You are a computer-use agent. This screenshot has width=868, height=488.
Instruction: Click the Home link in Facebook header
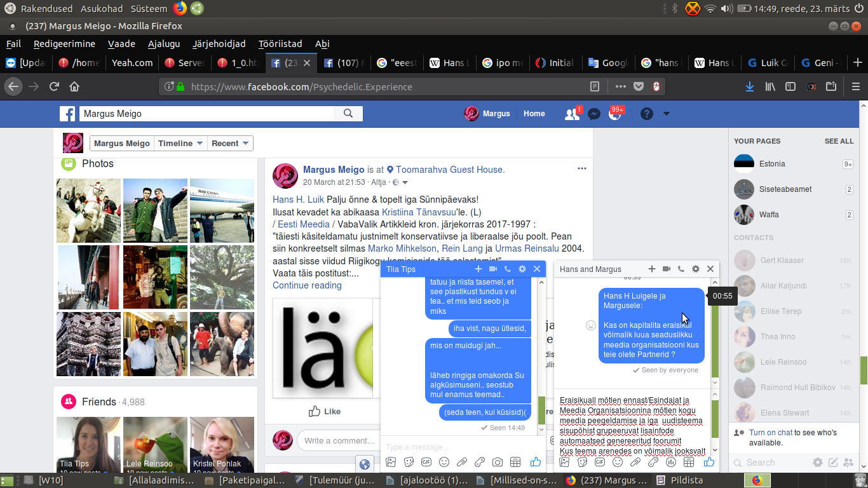pyautogui.click(x=534, y=114)
